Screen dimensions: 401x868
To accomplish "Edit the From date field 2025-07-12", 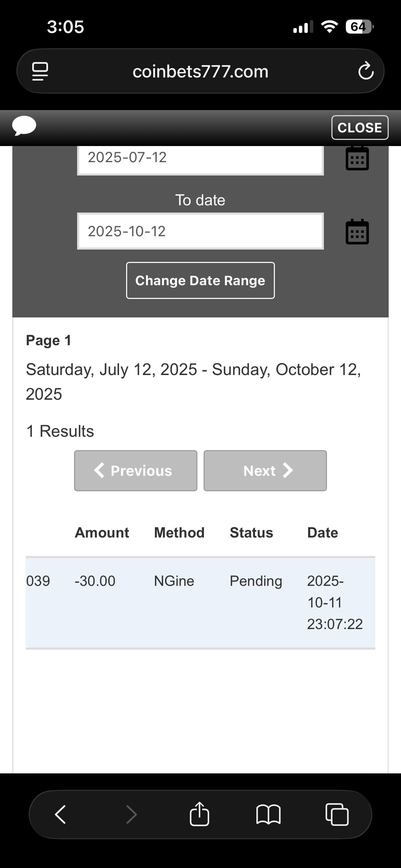I will (x=200, y=158).
